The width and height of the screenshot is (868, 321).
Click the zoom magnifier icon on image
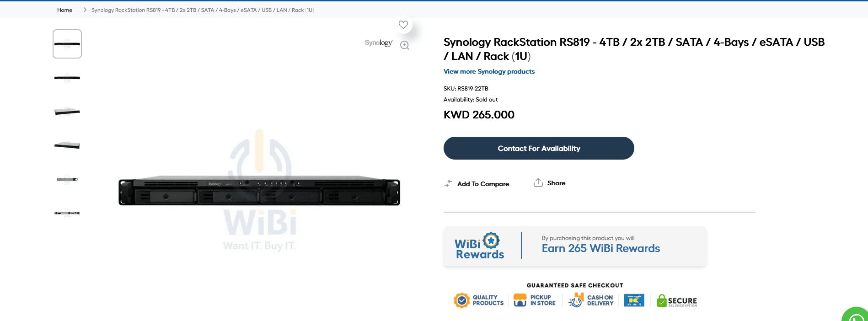[x=405, y=45]
